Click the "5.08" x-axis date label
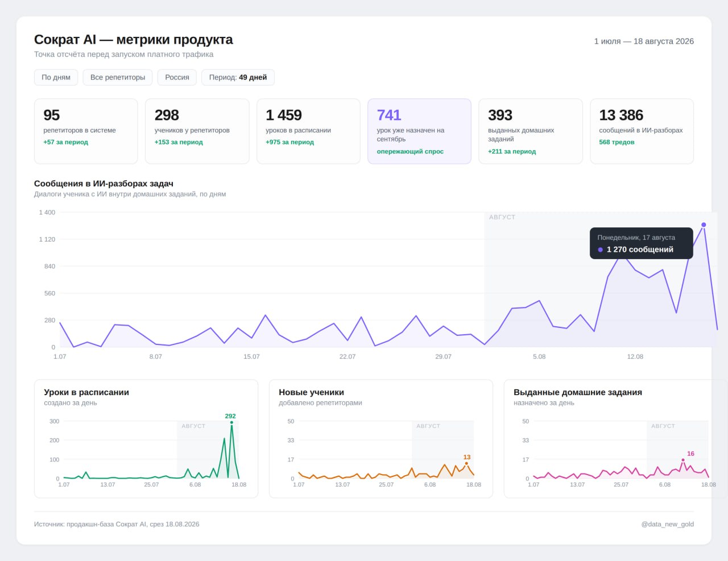This screenshot has width=728, height=561. pyautogui.click(x=539, y=357)
